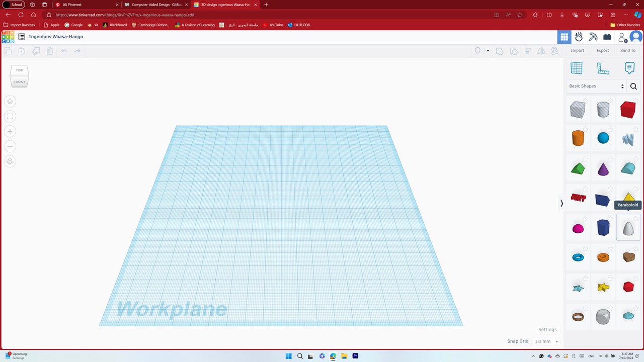Image resolution: width=644 pixels, height=362 pixels.
Task: Select the yellow Star shape
Action: pos(603,287)
